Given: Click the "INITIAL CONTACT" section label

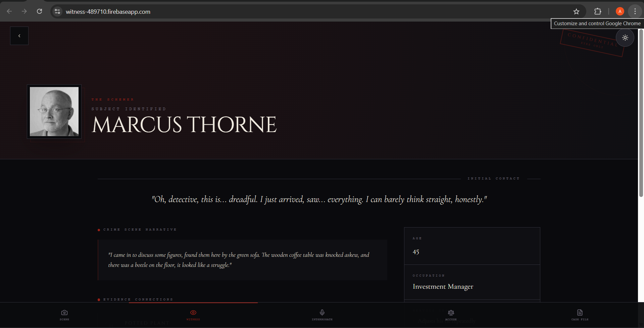Looking at the screenshot, I should [494, 178].
